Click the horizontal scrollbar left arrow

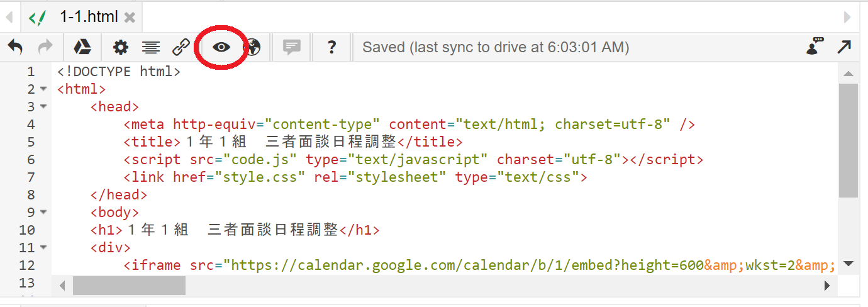tap(62, 286)
